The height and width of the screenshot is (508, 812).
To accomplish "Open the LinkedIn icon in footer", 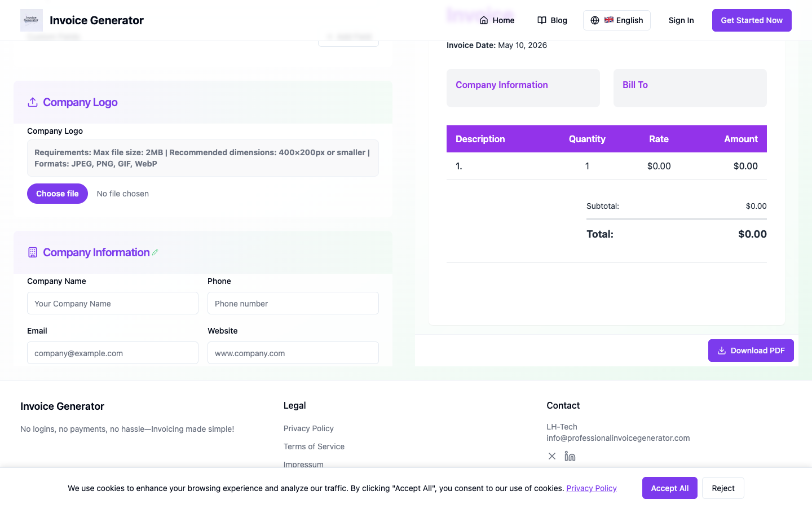I will 570,456.
